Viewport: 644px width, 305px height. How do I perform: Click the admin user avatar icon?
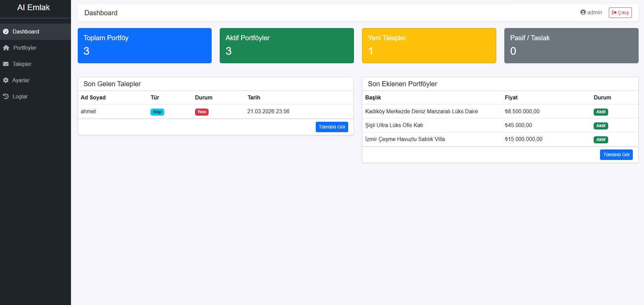coord(583,12)
